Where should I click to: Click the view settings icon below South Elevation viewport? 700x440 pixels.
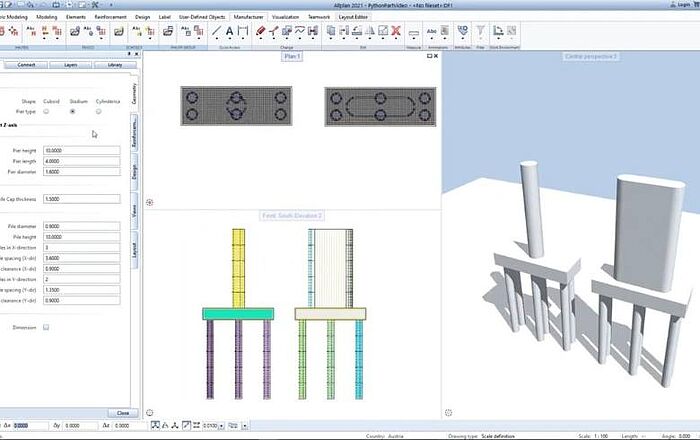150,412
